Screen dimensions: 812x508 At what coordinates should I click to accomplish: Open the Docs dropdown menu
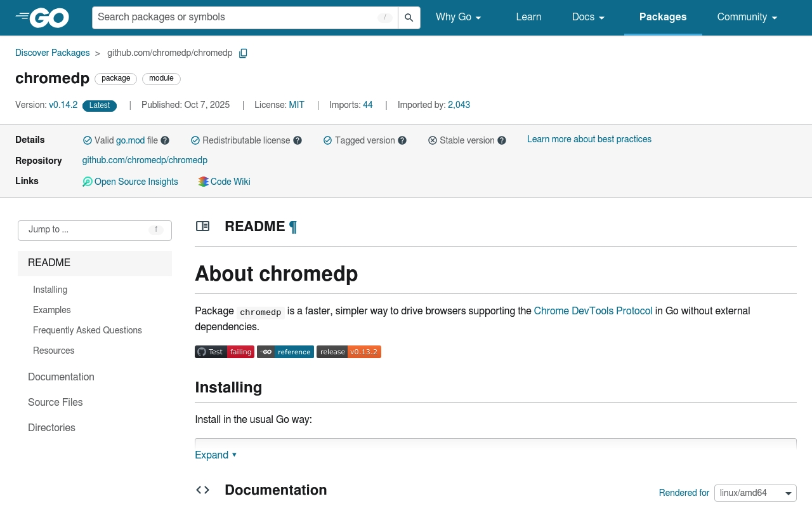click(x=588, y=18)
